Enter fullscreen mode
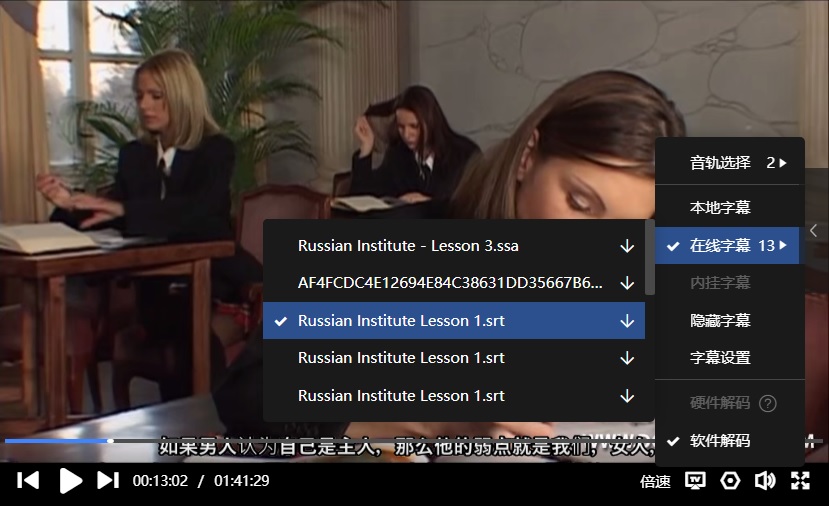829x506 pixels. tap(800, 481)
